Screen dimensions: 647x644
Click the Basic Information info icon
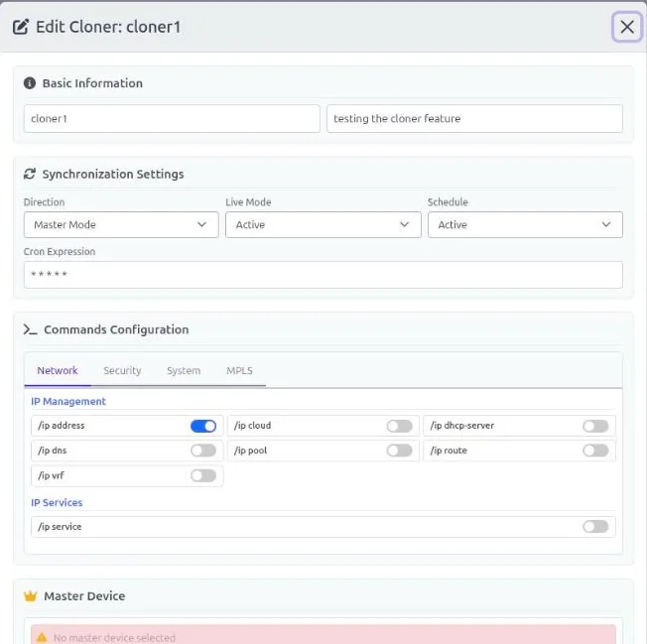[30, 83]
